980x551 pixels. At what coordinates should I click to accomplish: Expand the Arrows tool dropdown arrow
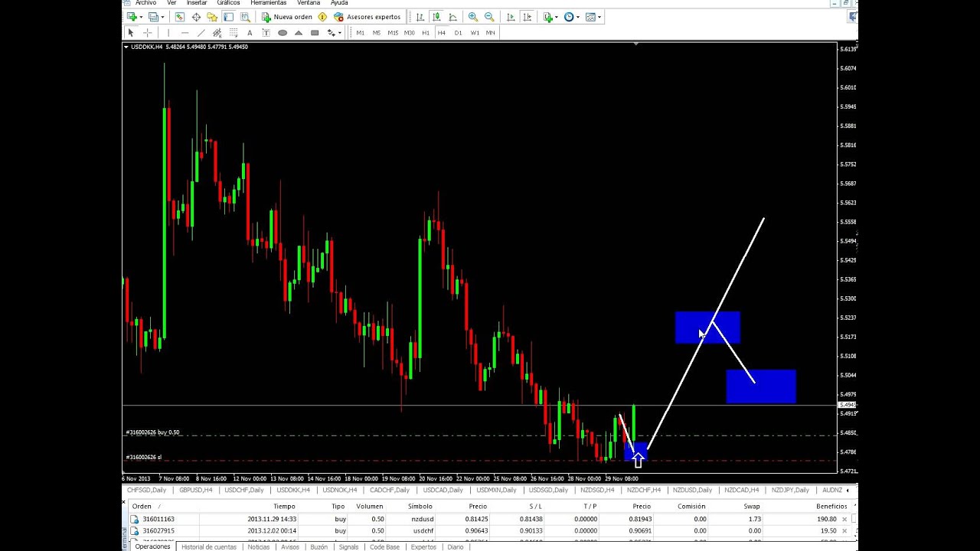pyautogui.click(x=340, y=33)
